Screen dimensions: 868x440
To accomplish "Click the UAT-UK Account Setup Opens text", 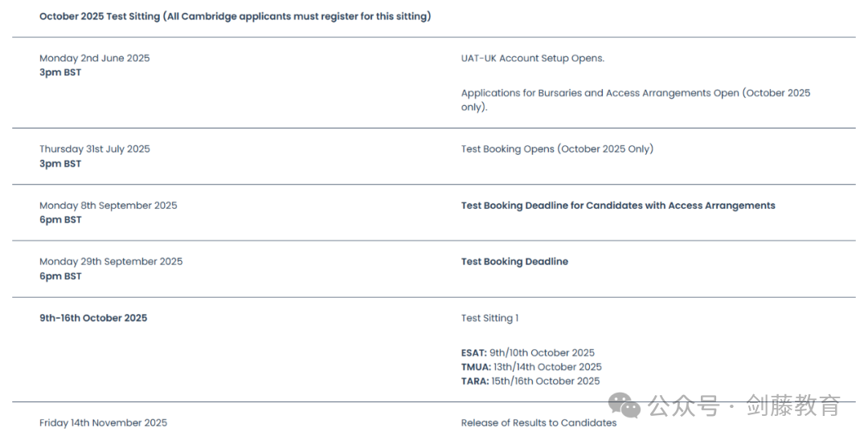I will click(533, 58).
